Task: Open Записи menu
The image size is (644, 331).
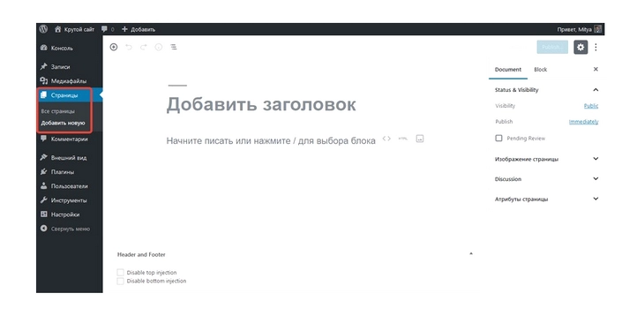Action: point(70,66)
